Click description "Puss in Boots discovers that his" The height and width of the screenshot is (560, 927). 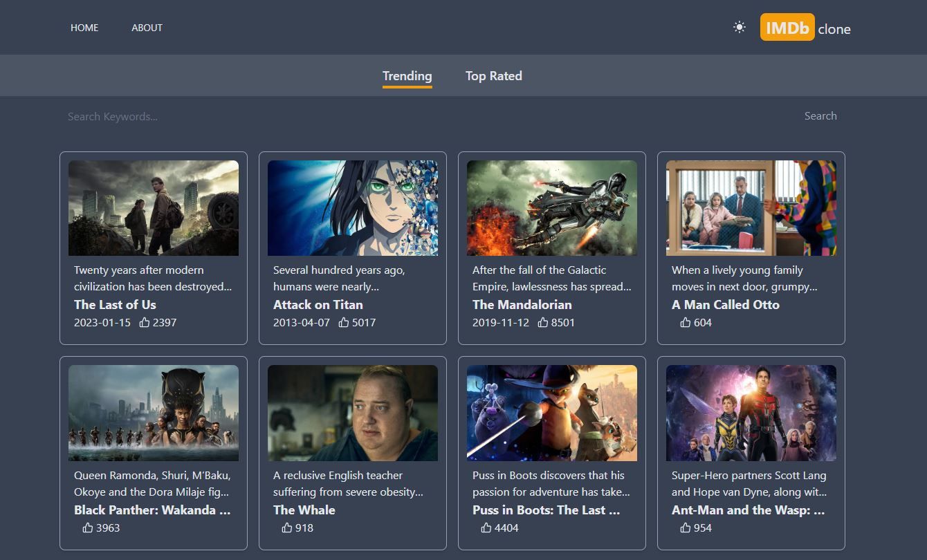click(551, 484)
